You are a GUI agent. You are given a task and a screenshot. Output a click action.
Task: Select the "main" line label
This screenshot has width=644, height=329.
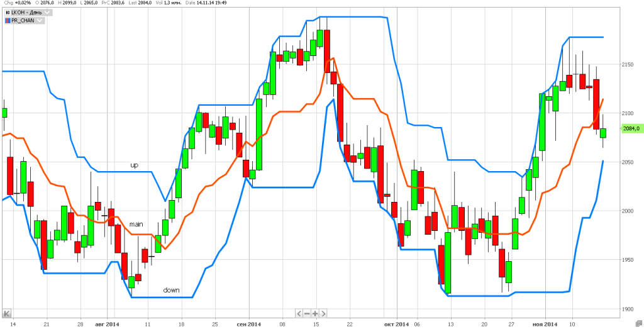pyautogui.click(x=136, y=224)
